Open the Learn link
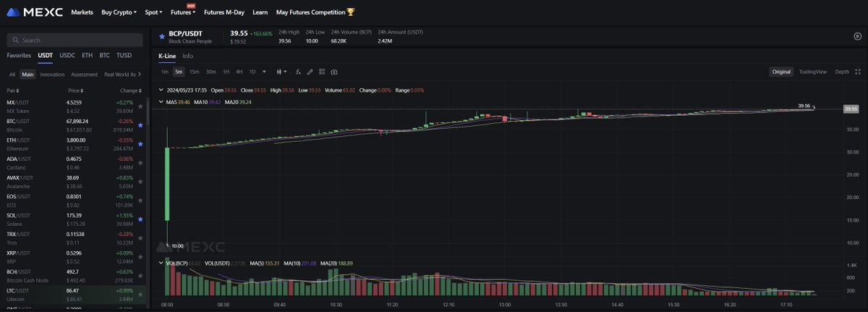The image size is (868, 312). tap(260, 12)
